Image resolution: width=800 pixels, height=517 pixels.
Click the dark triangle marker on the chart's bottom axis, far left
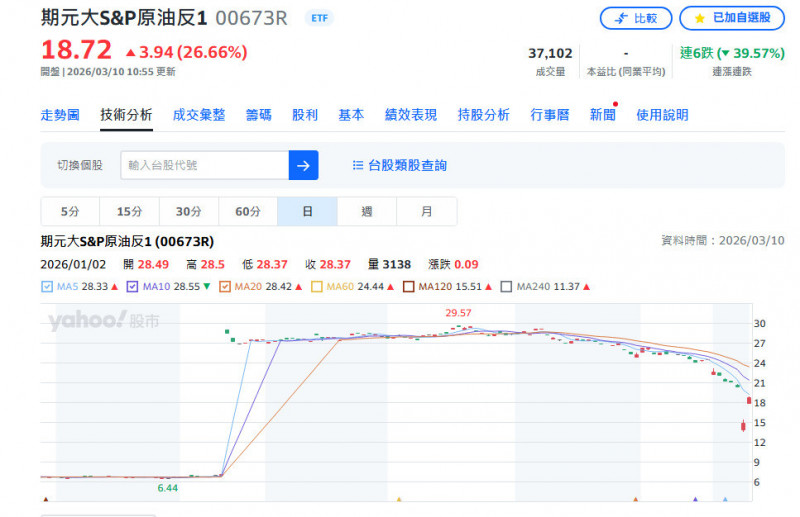point(46,499)
